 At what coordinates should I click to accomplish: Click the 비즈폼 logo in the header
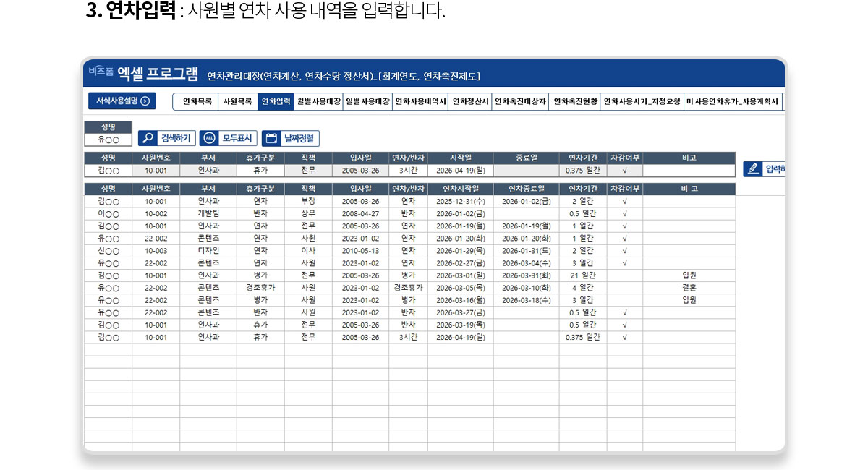101,72
